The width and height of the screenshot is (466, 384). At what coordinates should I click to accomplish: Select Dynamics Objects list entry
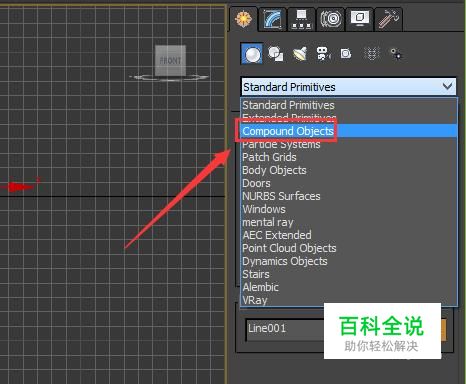(349, 261)
